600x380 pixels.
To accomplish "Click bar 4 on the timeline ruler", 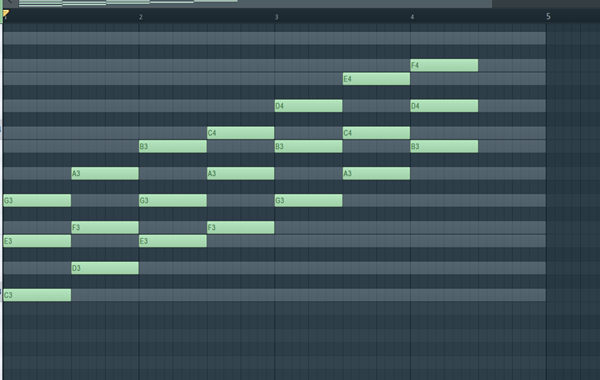I will coord(412,17).
